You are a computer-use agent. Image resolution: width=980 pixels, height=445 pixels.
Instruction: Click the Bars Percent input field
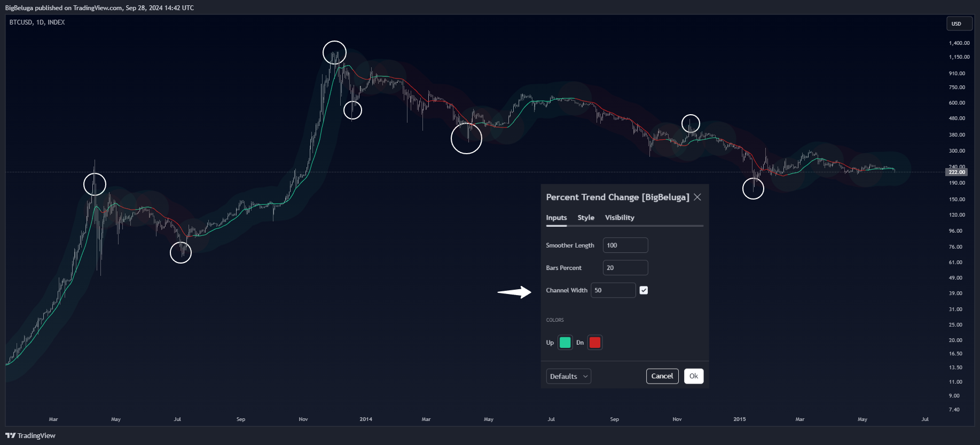(x=625, y=268)
